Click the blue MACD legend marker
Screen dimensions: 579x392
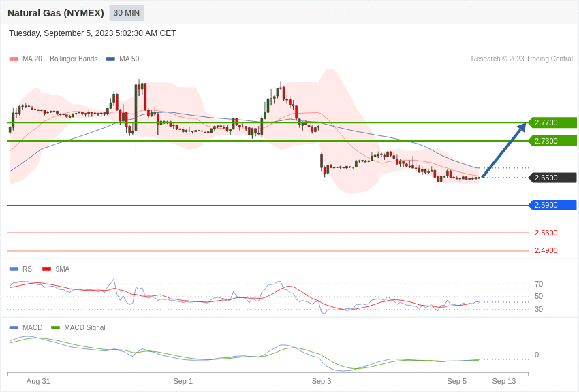point(14,328)
